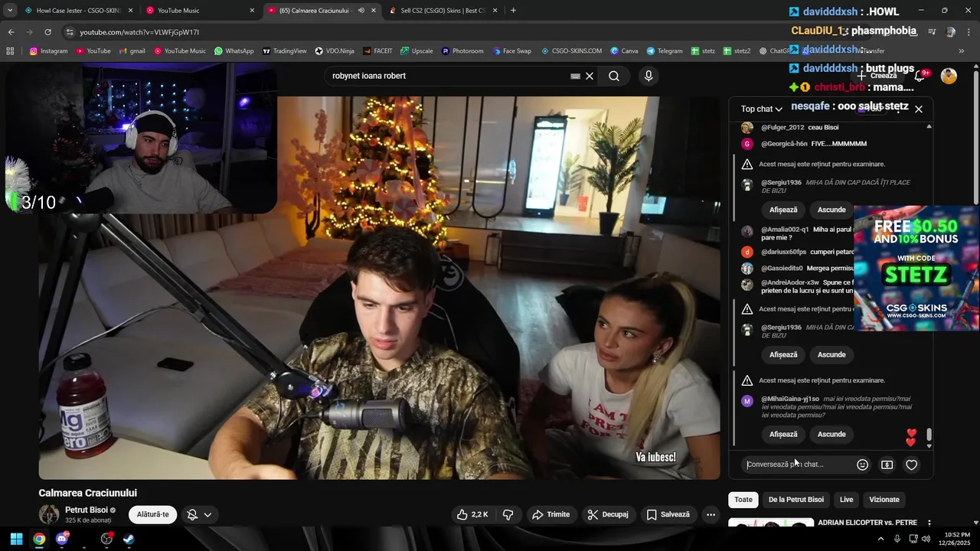Select the Live filter chip

846,500
